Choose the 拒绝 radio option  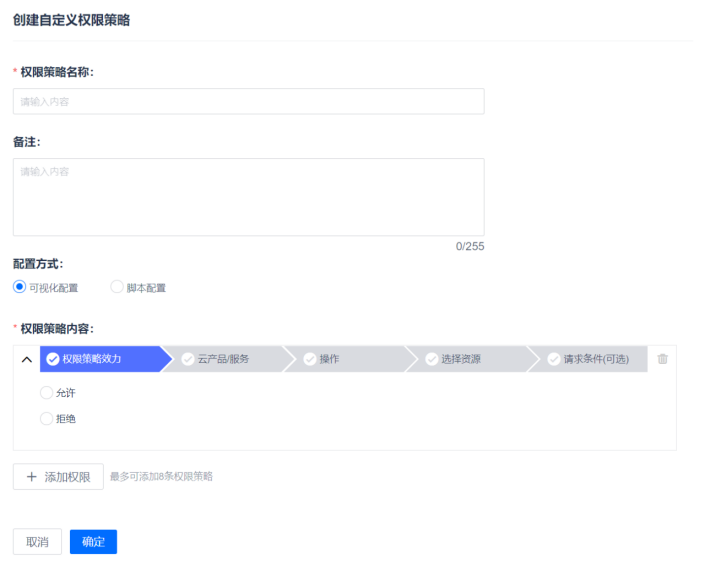[46, 419]
